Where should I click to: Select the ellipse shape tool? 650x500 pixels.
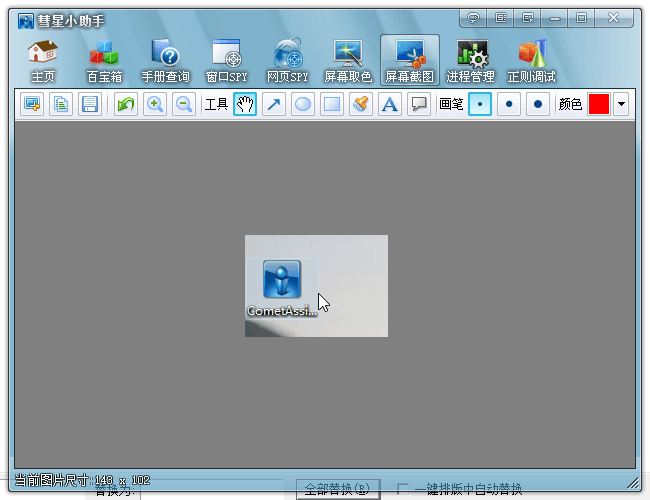[x=303, y=104]
